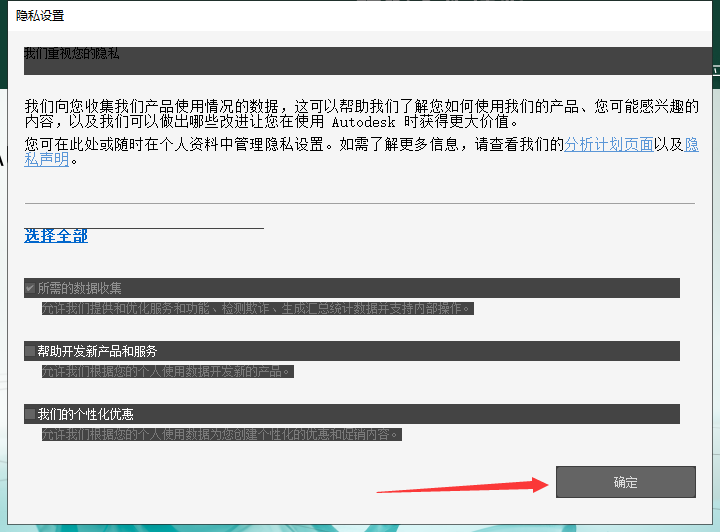720x532 pixels.
Task: Toggle the 所需的数据收集 checkbox
Action: click(x=30, y=288)
